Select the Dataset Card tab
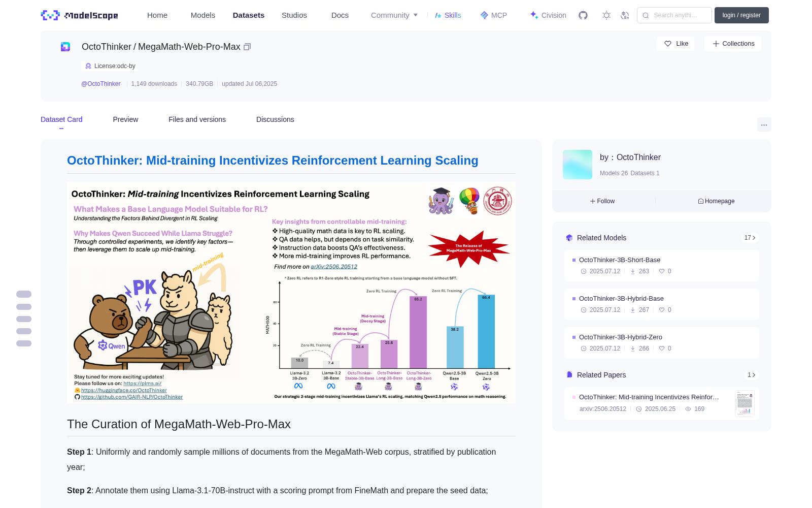The width and height of the screenshot is (812, 508). click(61, 119)
